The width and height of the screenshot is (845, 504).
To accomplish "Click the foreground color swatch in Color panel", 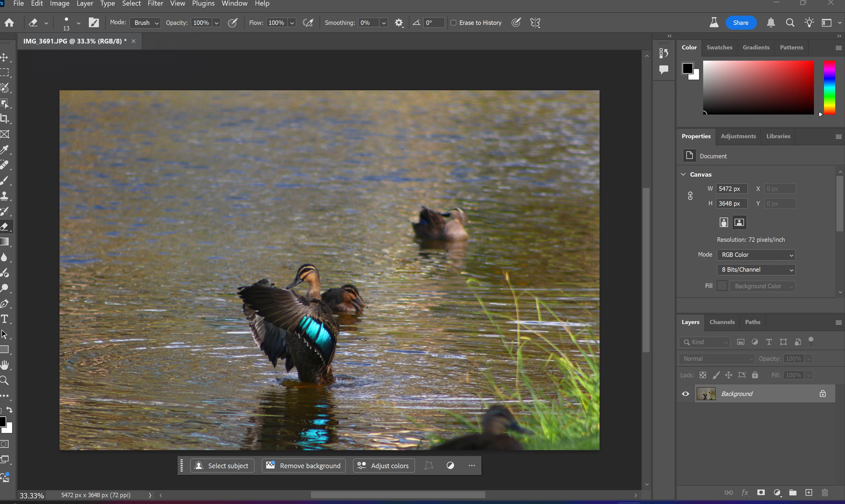I will (687, 68).
